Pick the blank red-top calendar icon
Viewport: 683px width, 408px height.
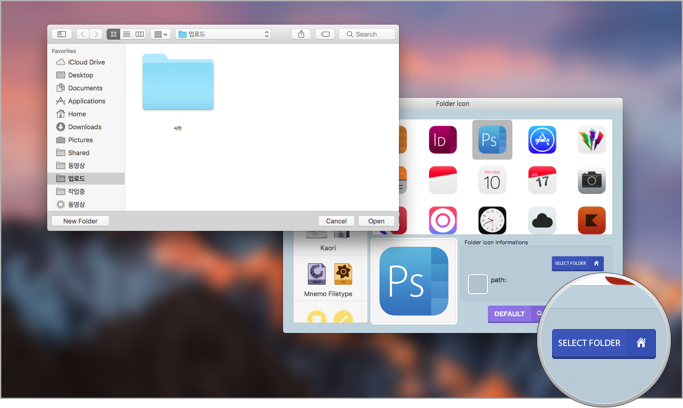(x=443, y=180)
